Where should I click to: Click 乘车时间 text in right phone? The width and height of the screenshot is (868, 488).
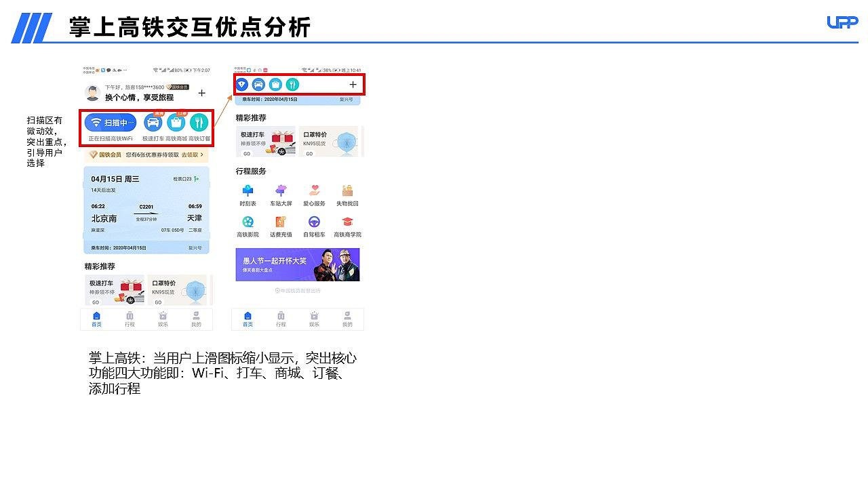[x=270, y=99]
